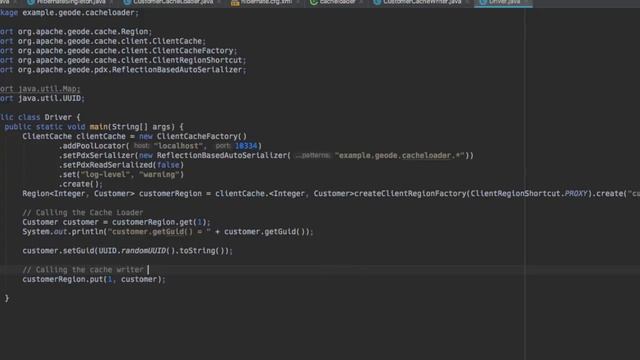Click the port number 10334

246,146
